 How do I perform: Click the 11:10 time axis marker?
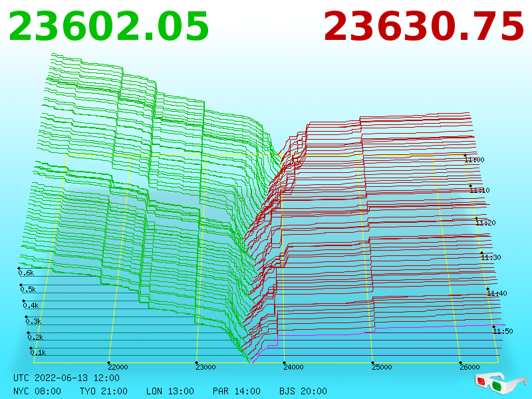479,190
